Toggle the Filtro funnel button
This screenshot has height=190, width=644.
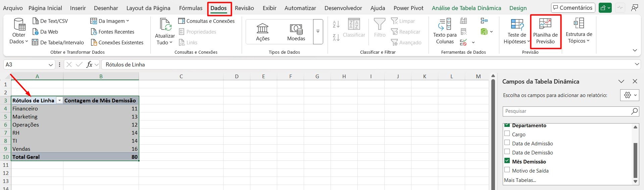[x=380, y=28]
